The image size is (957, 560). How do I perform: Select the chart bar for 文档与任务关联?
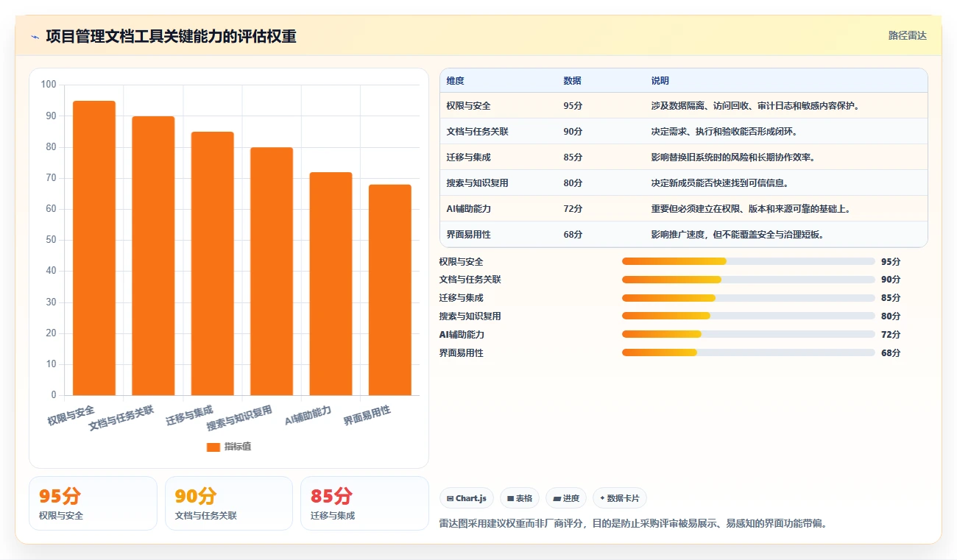153,256
